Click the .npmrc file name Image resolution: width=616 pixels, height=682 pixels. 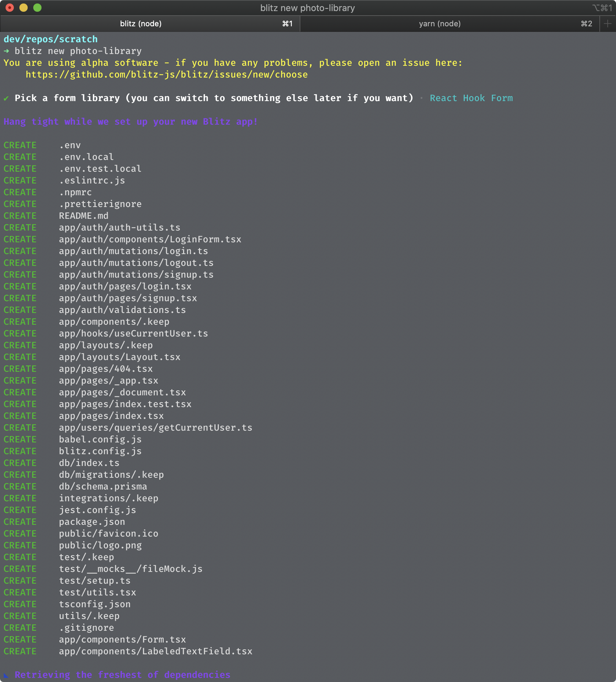point(75,192)
